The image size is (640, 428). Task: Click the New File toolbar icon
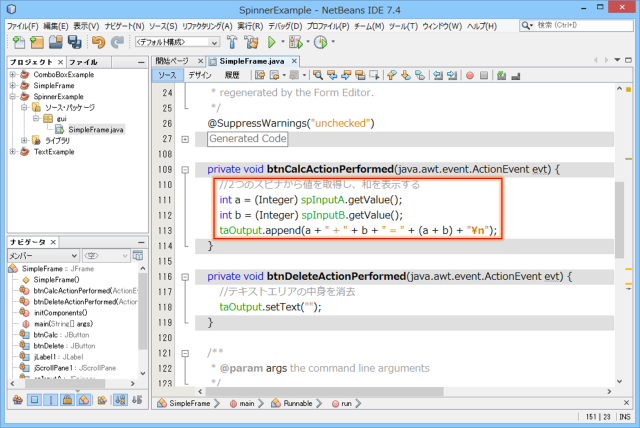18,42
